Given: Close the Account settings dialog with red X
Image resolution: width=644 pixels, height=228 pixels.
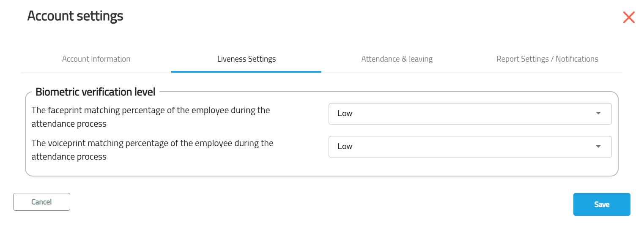Looking at the screenshot, I should pyautogui.click(x=629, y=17).
